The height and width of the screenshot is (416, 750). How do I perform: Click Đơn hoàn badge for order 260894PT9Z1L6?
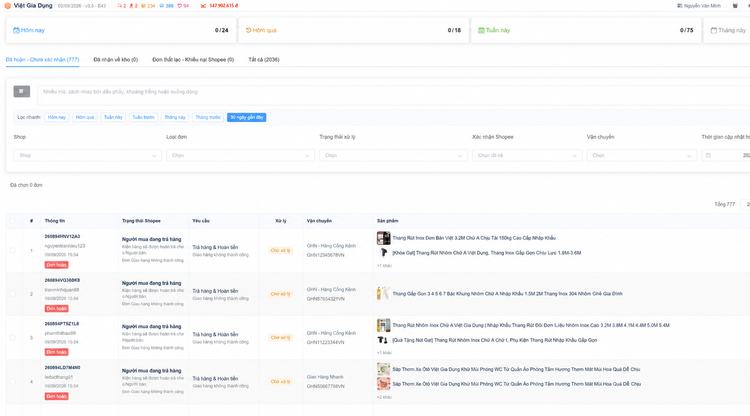(x=56, y=352)
